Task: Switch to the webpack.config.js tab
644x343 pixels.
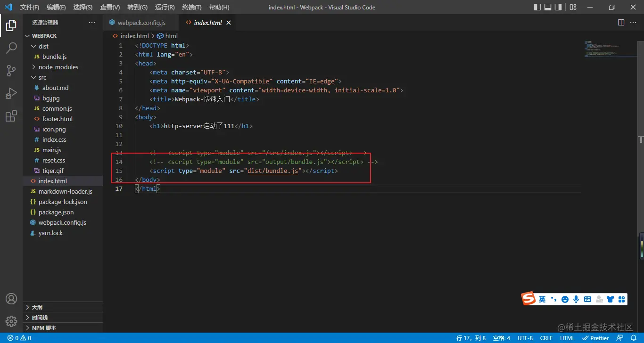Action: [x=141, y=23]
